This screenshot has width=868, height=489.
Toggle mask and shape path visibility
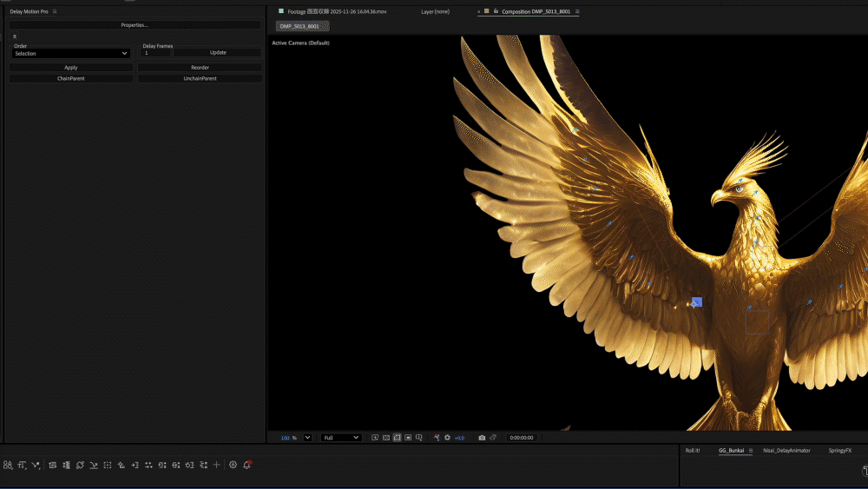tap(397, 438)
